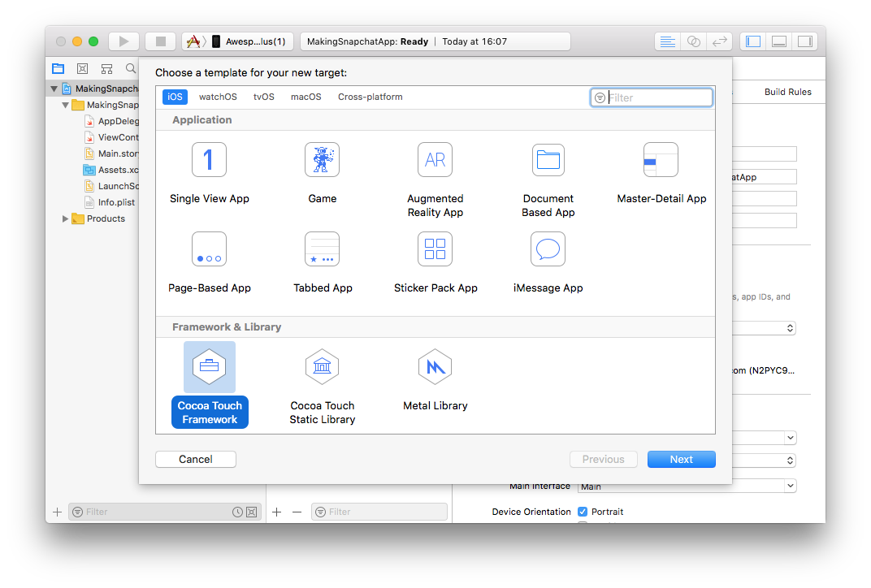This screenshot has width=871, height=588.
Task: Choose Master-Detail App template
Action: point(661,173)
